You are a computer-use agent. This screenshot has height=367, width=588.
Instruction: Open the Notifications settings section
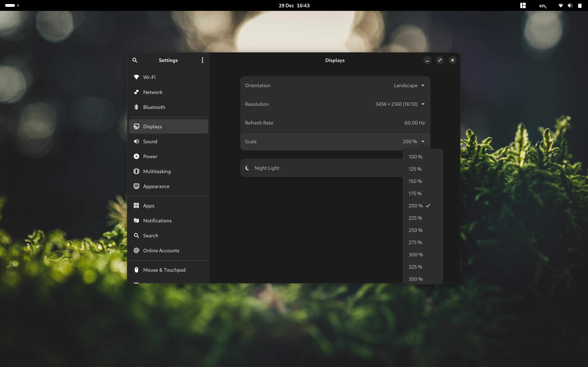pos(157,220)
